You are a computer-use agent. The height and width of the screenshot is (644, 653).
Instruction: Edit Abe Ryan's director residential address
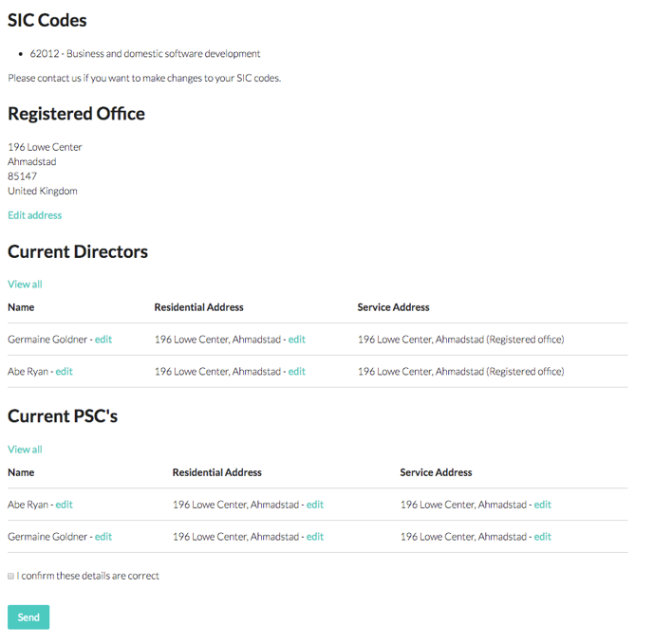pos(296,372)
